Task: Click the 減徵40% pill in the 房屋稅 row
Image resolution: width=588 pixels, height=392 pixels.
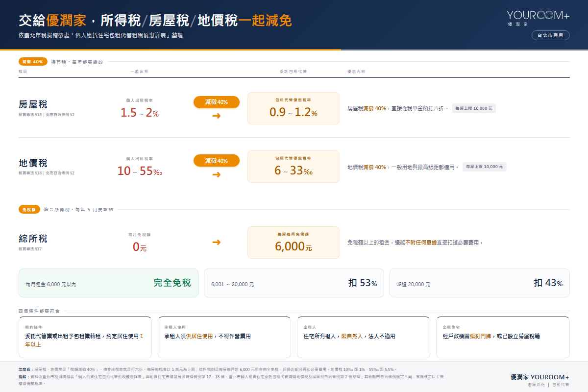Action: tap(217, 102)
